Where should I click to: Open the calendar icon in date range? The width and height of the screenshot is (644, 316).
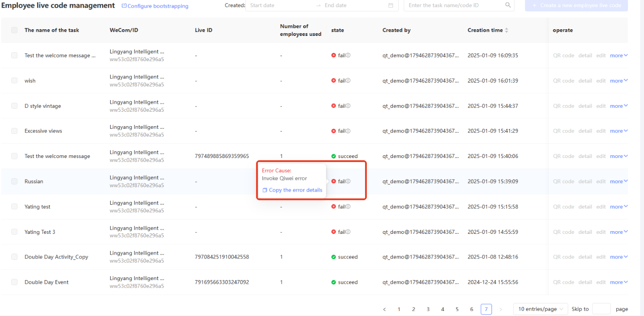point(391,5)
